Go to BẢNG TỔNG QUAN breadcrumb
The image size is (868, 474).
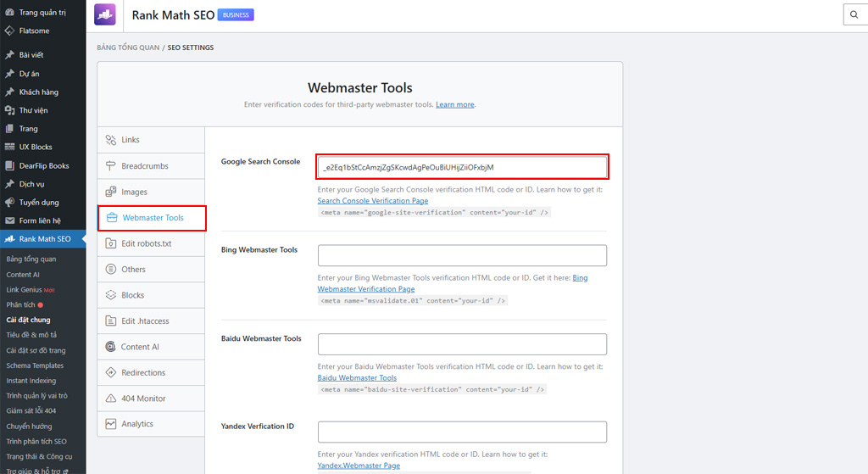pos(128,47)
